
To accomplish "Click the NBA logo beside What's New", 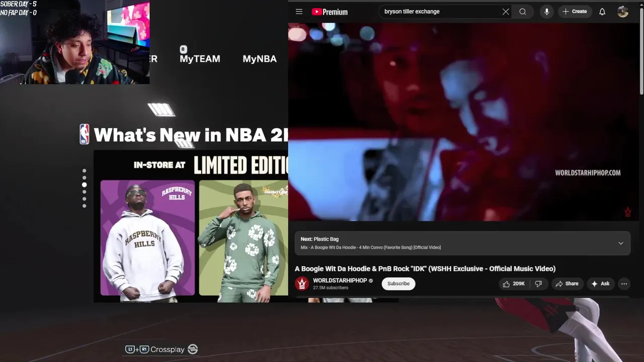I will click(85, 134).
